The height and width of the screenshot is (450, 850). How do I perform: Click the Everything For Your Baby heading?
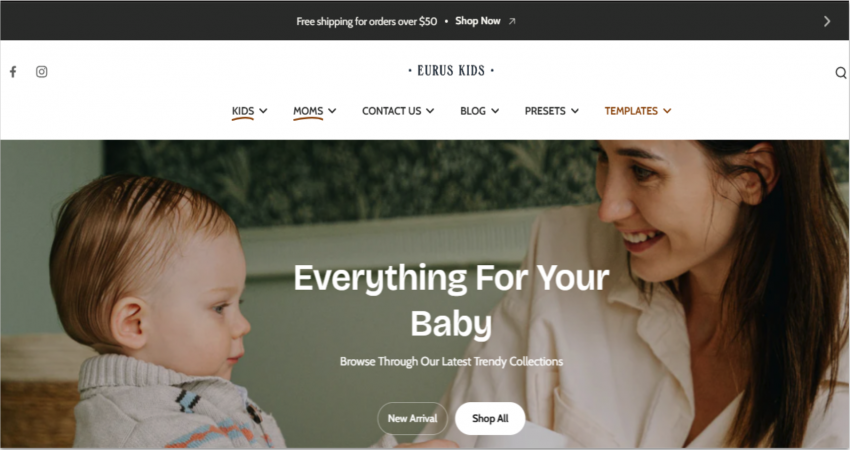[451, 301]
